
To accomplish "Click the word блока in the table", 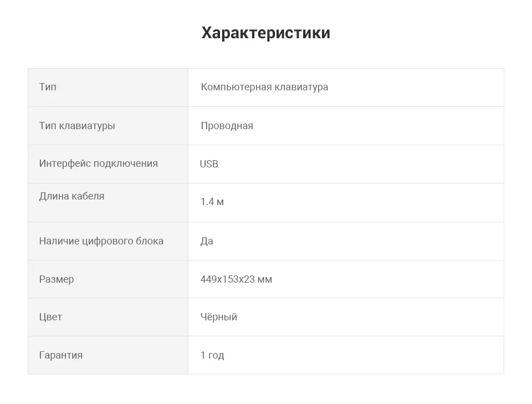I will (x=150, y=241).
